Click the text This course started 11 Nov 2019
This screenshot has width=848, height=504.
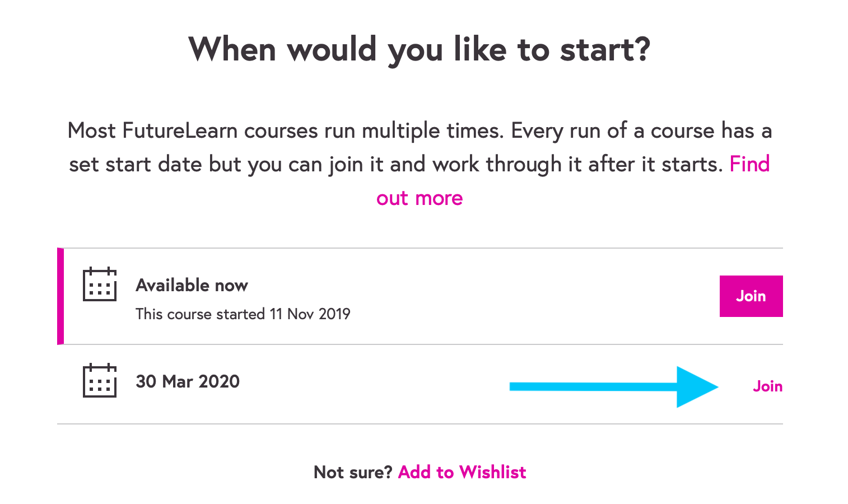click(x=243, y=314)
